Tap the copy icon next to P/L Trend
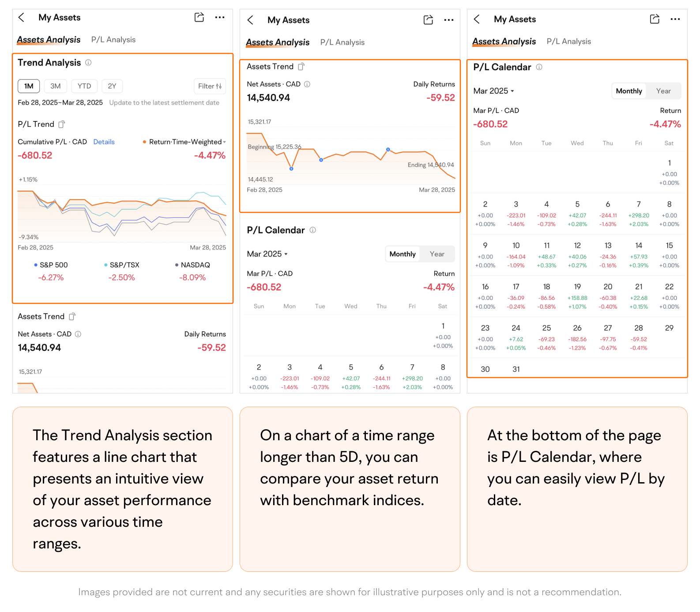 tap(62, 125)
